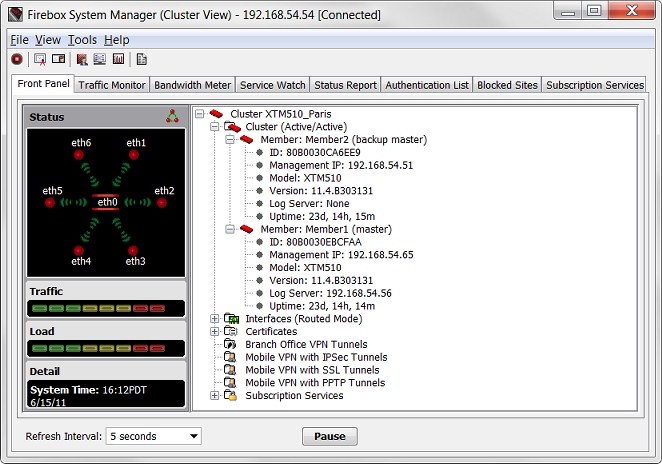Click the Branch Office VPN Tunnels icon
The image size is (662, 464).
pyautogui.click(x=230, y=344)
